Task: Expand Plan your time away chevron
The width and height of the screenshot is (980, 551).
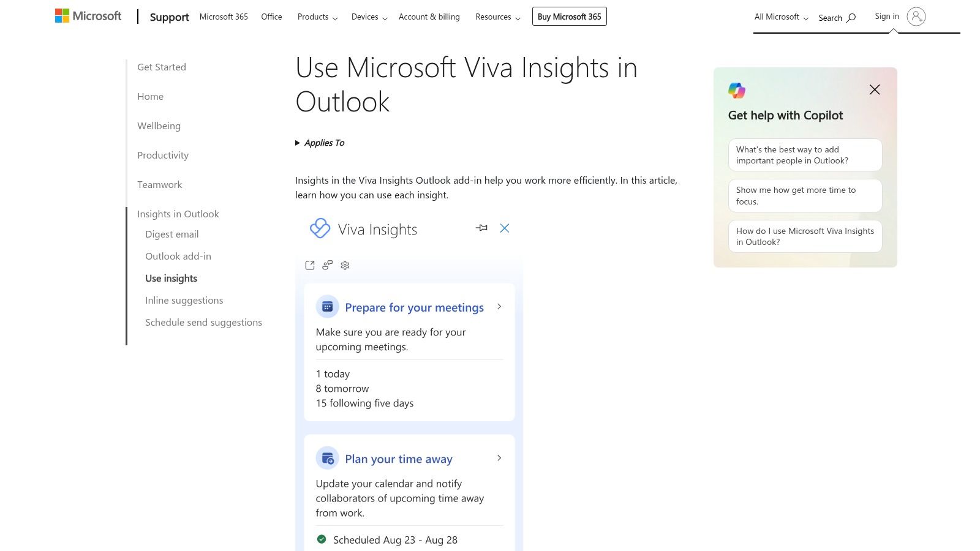Action: point(499,458)
